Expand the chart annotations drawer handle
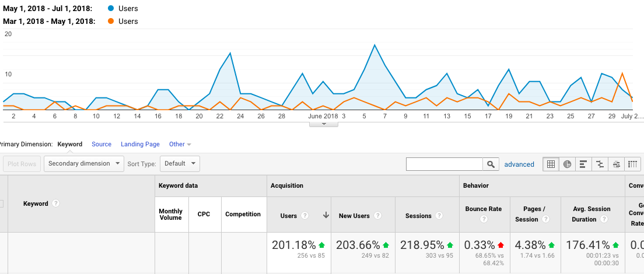Image resolution: width=644 pixels, height=274 pixels. pos(324,124)
